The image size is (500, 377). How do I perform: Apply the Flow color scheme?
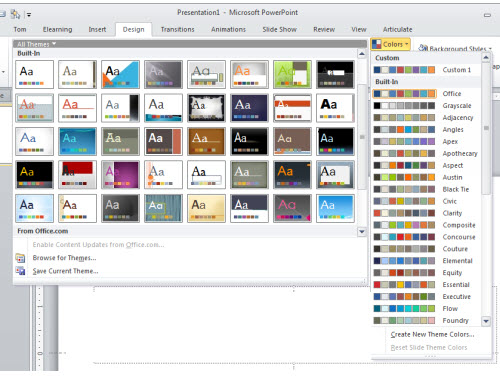click(426, 309)
